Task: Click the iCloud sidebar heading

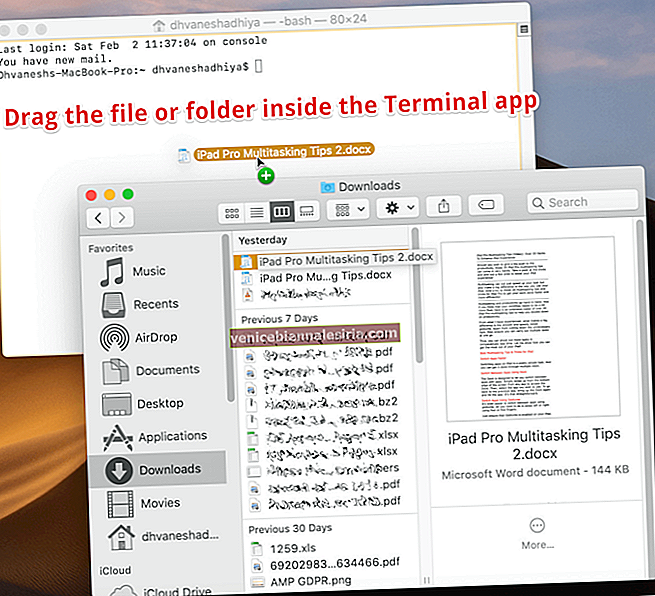Action: tap(114, 571)
